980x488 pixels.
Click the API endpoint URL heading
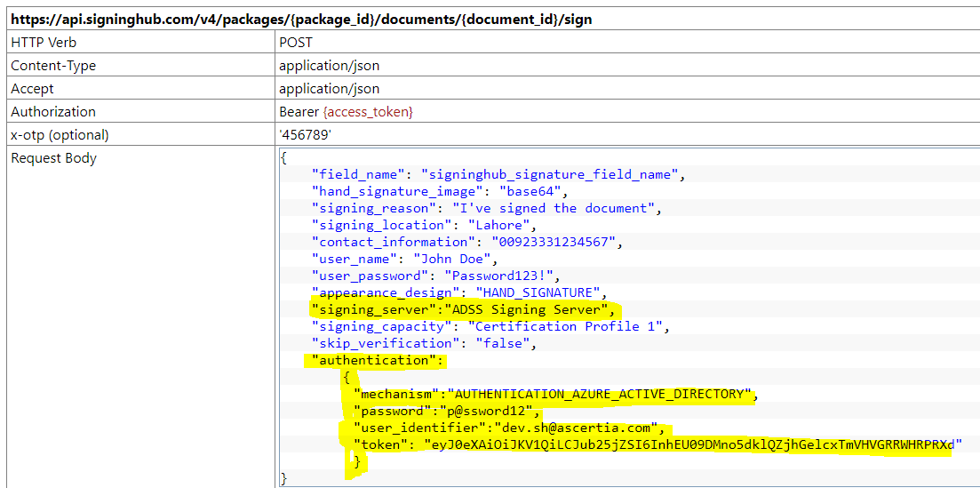pyautogui.click(x=301, y=19)
